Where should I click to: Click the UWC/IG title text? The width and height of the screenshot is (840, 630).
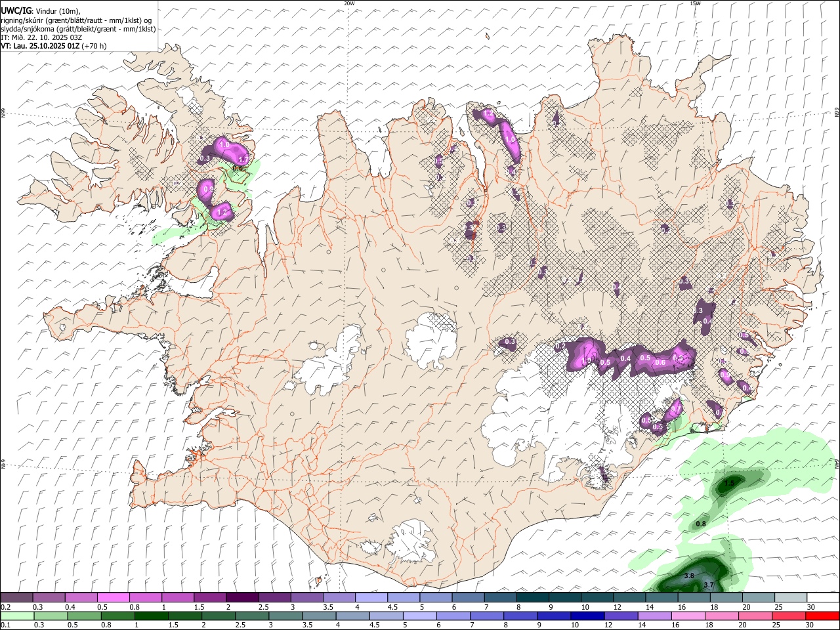[x=16, y=10]
